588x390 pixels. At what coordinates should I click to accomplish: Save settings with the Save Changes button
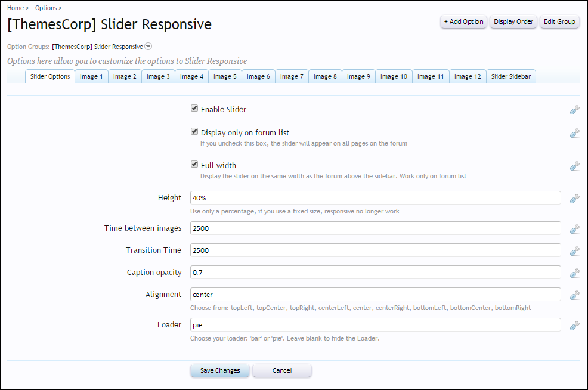tap(219, 370)
